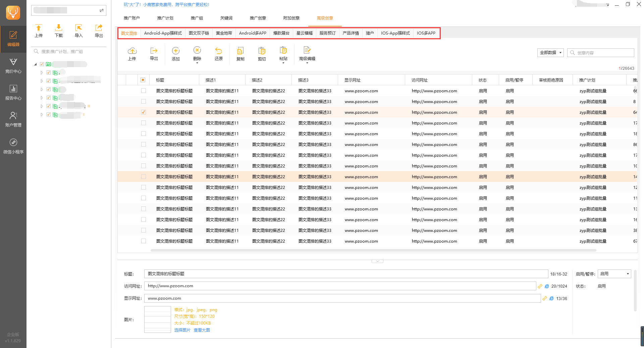Open 账户管理 in the sidebar
The image size is (644, 348).
click(x=13, y=119)
